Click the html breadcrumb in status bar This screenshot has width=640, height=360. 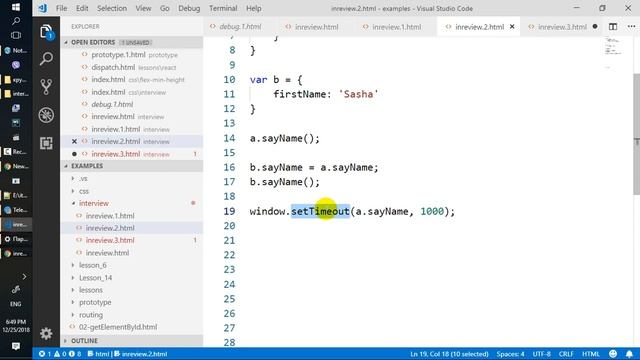pos(98,354)
